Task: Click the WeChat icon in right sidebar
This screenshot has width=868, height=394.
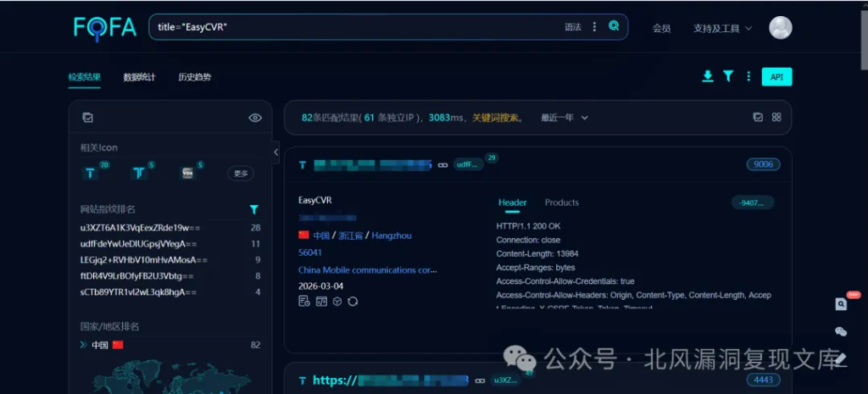Action: pos(840,331)
